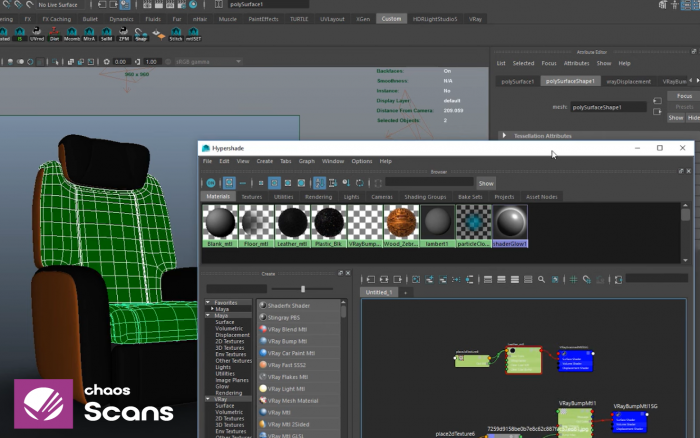Click the frame all icon in graph toolbar

pos(416,279)
